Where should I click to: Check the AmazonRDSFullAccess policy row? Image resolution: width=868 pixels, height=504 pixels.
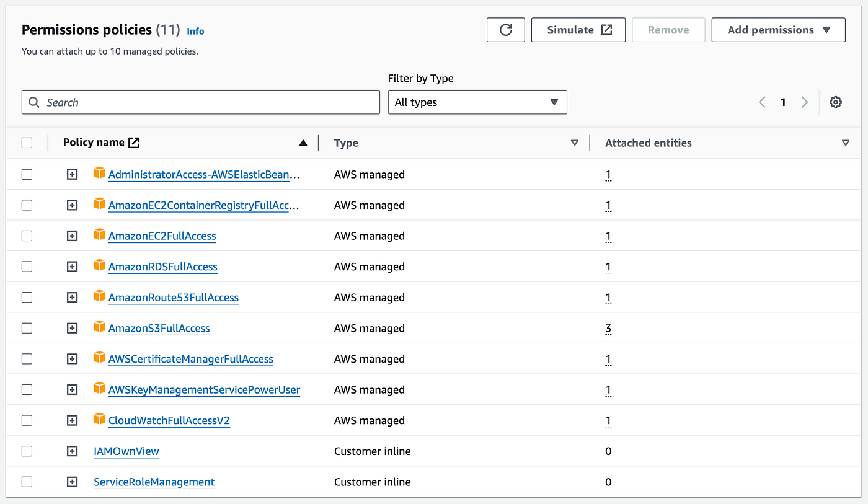point(27,267)
